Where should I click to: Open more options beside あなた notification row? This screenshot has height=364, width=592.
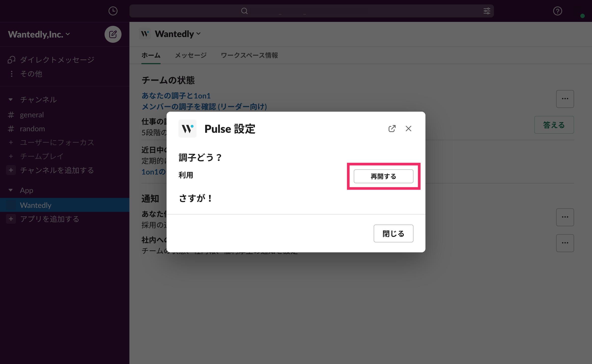pos(565,217)
